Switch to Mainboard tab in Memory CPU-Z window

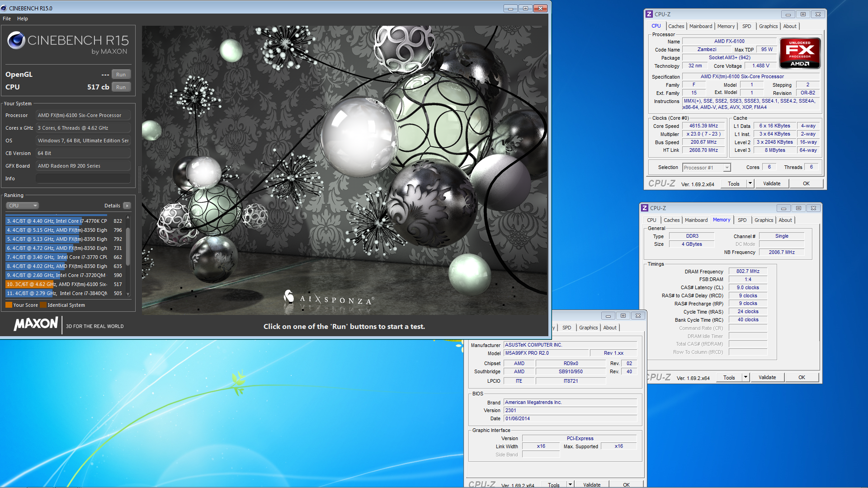pyautogui.click(x=696, y=220)
